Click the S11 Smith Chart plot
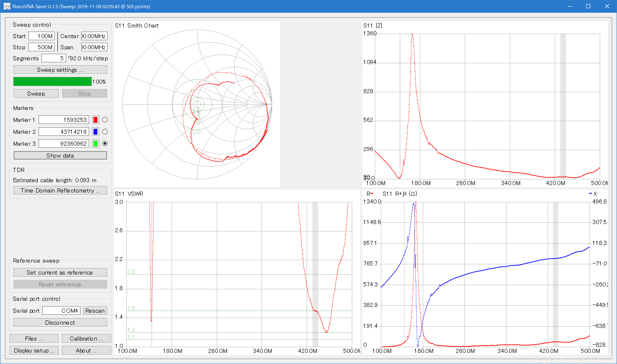 tap(197, 104)
